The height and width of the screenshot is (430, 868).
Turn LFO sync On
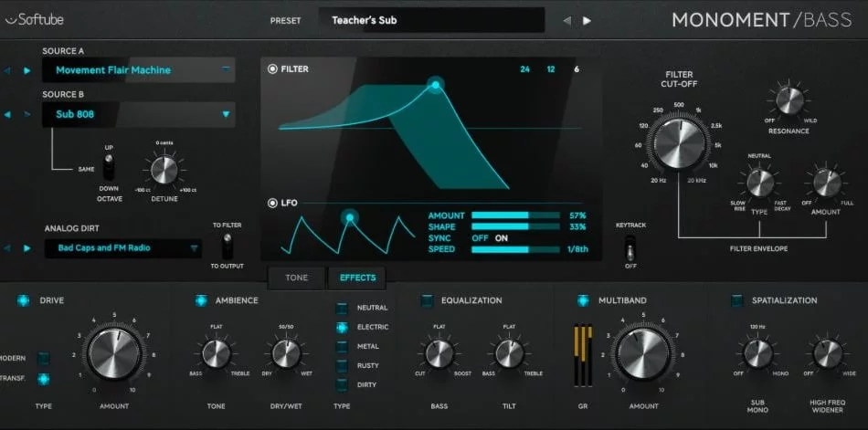pos(501,238)
